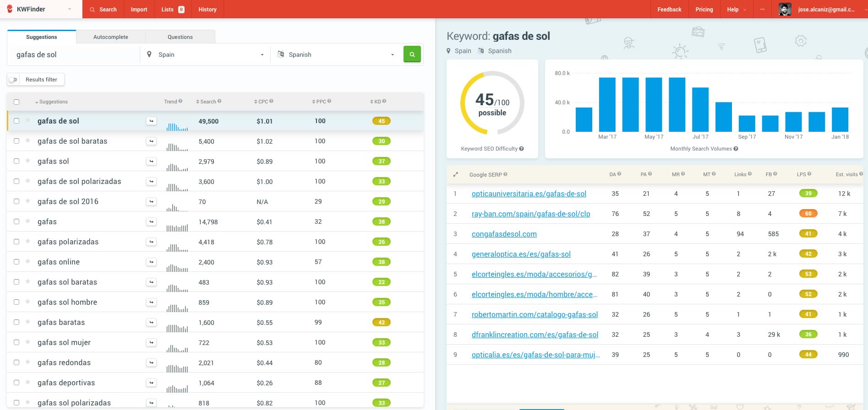868x410 pixels.
Task: Click the expand icon in Google SERP header
Action: pyautogui.click(x=455, y=174)
